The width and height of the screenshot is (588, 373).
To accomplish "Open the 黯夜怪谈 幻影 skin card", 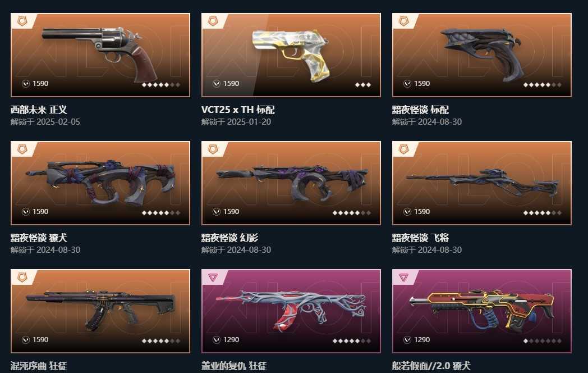I will coord(291,183).
